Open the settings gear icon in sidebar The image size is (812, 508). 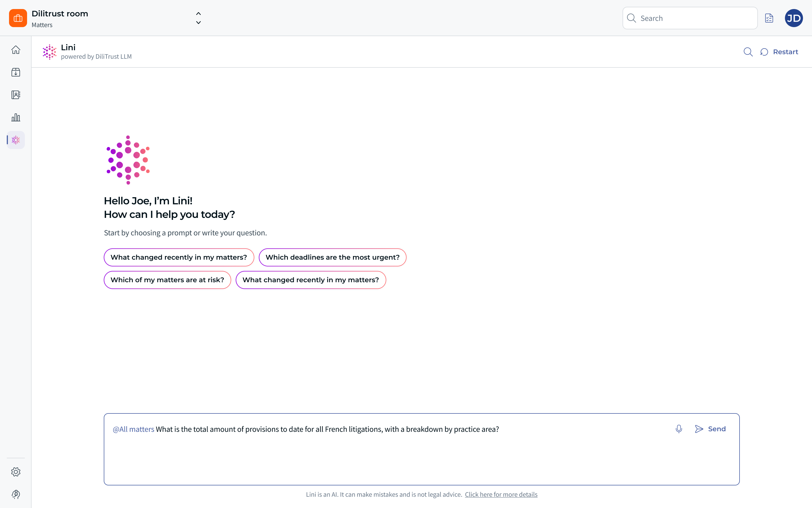16,472
